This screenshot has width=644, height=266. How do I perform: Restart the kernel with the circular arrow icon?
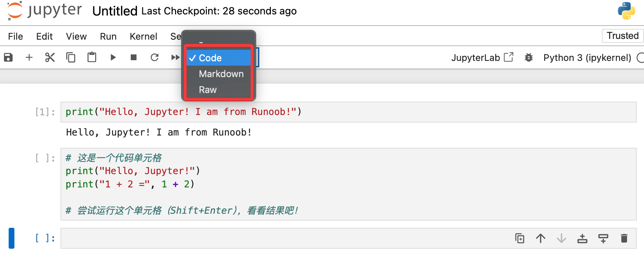pyautogui.click(x=155, y=57)
